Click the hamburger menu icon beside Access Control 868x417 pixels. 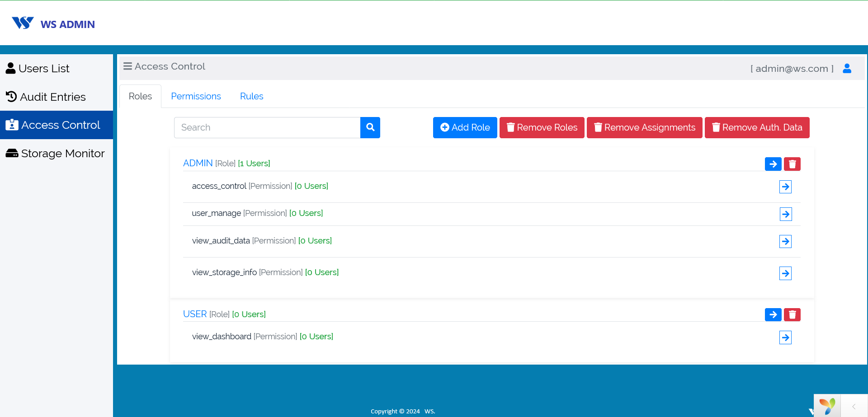coord(127,66)
